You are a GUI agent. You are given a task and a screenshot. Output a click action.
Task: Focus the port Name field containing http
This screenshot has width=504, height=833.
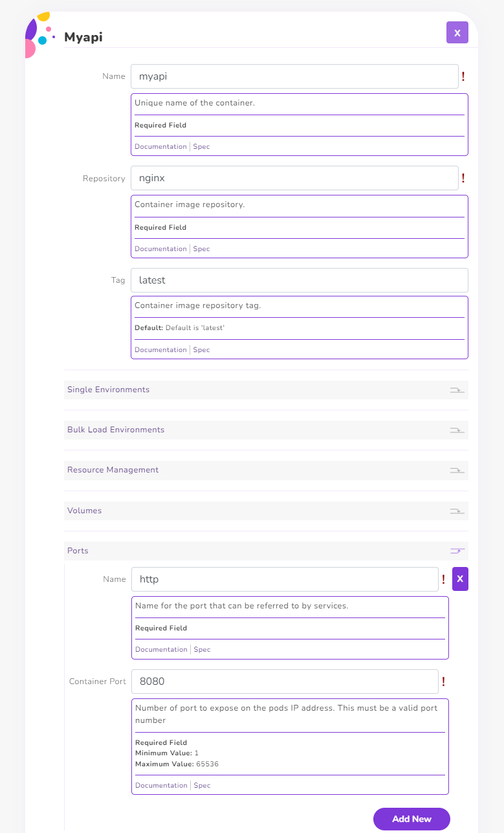coord(285,579)
